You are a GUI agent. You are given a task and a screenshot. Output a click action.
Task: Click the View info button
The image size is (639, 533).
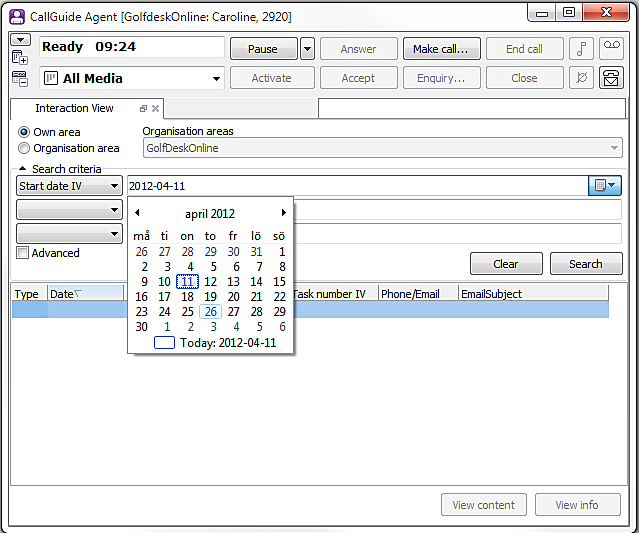click(x=577, y=505)
